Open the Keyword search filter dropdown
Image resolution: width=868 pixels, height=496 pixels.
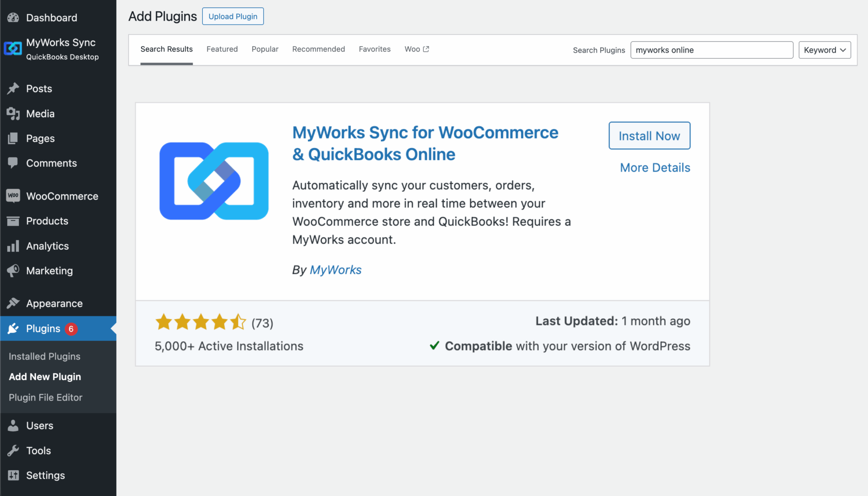point(824,50)
